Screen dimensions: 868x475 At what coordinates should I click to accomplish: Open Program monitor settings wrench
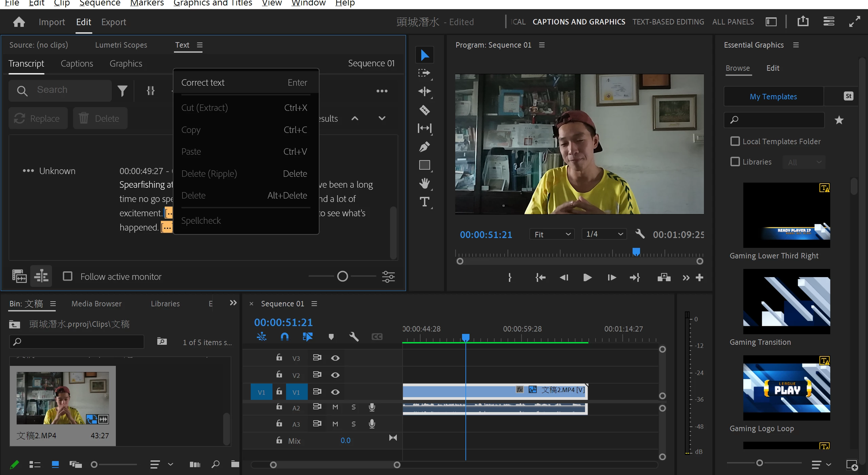pos(640,234)
